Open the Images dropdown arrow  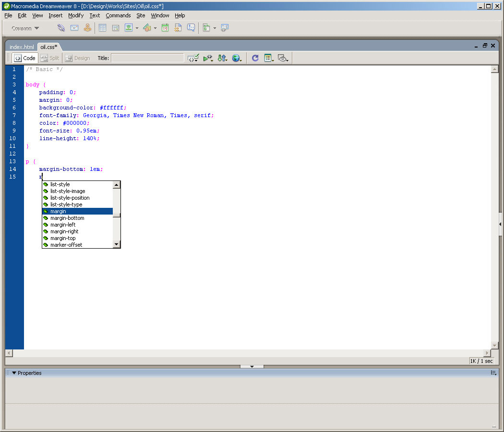(137, 28)
